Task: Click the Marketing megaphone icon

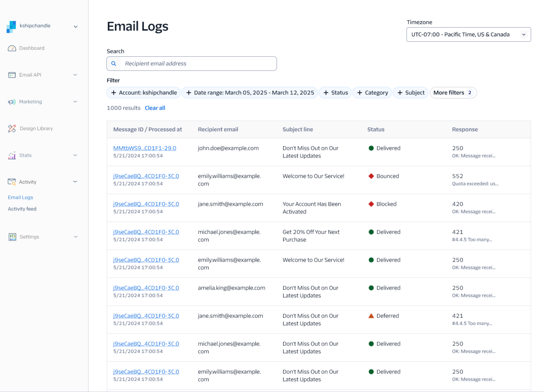Action: (12, 102)
